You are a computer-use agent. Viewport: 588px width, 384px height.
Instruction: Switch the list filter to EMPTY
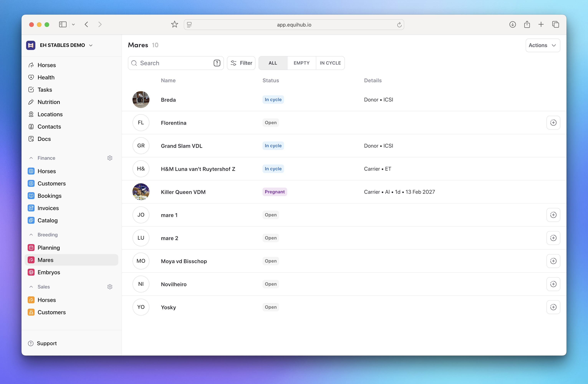click(301, 63)
